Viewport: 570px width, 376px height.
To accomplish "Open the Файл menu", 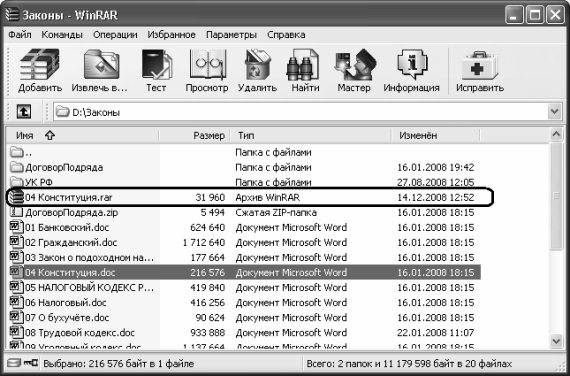I will pyautogui.click(x=20, y=35).
